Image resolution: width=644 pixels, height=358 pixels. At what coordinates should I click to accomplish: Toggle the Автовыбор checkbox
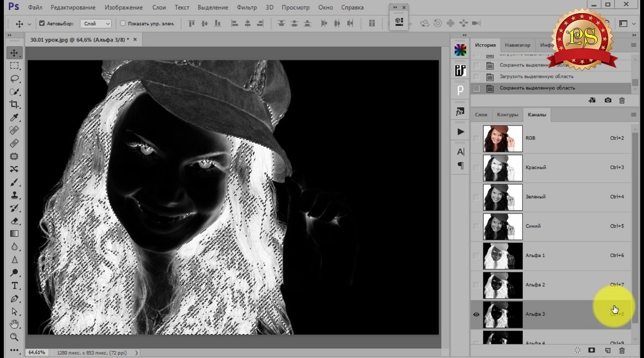(x=42, y=24)
